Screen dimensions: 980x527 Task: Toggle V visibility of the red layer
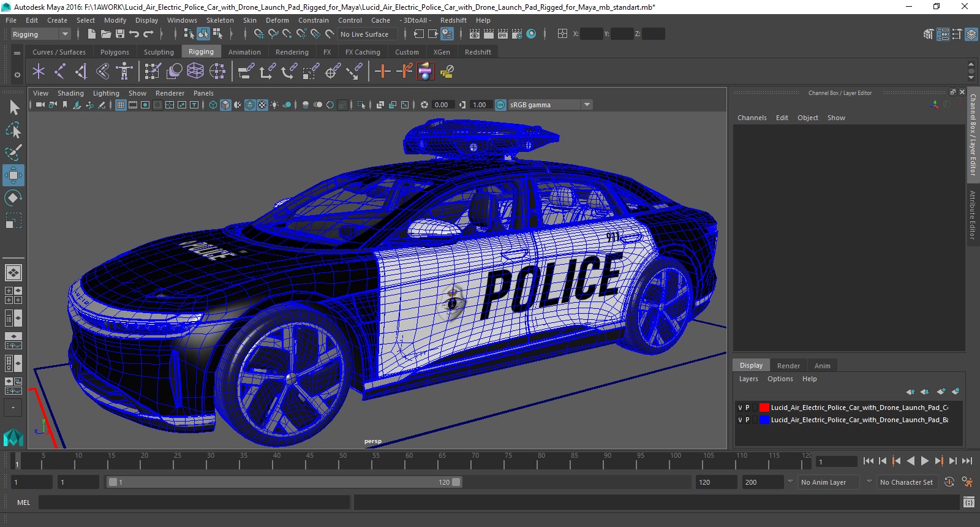point(740,408)
